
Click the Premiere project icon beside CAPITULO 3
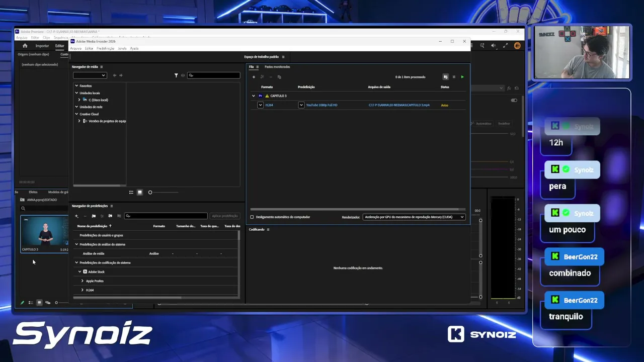pyautogui.click(x=260, y=96)
